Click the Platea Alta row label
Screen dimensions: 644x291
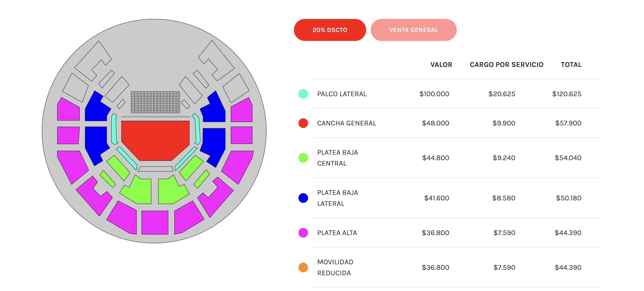337,233
